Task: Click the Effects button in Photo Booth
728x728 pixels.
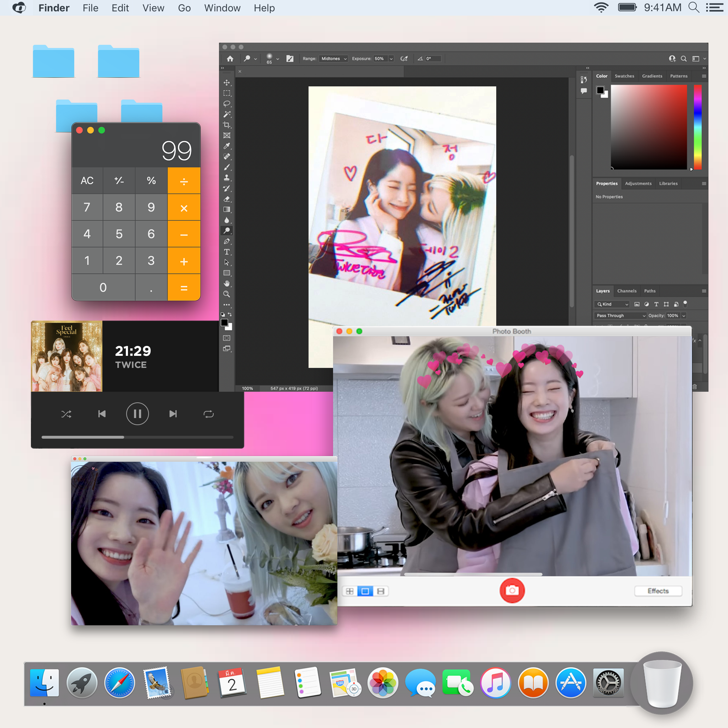Action: click(x=658, y=590)
